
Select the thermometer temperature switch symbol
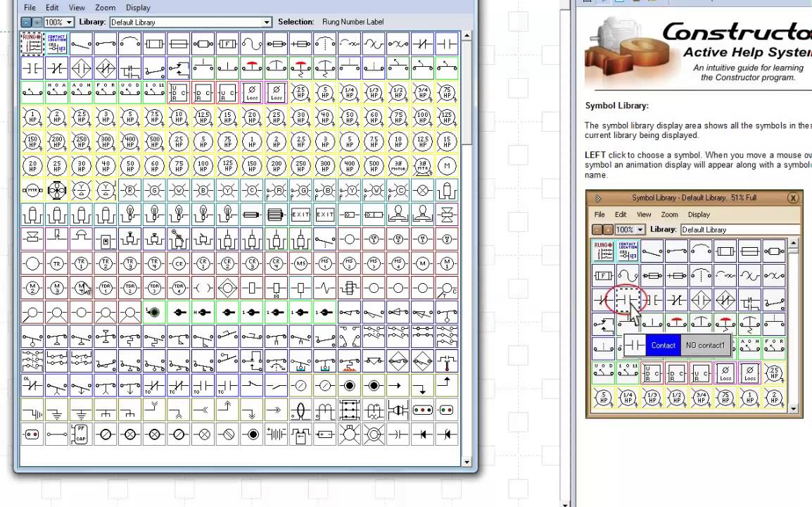pyautogui.click(x=446, y=361)
